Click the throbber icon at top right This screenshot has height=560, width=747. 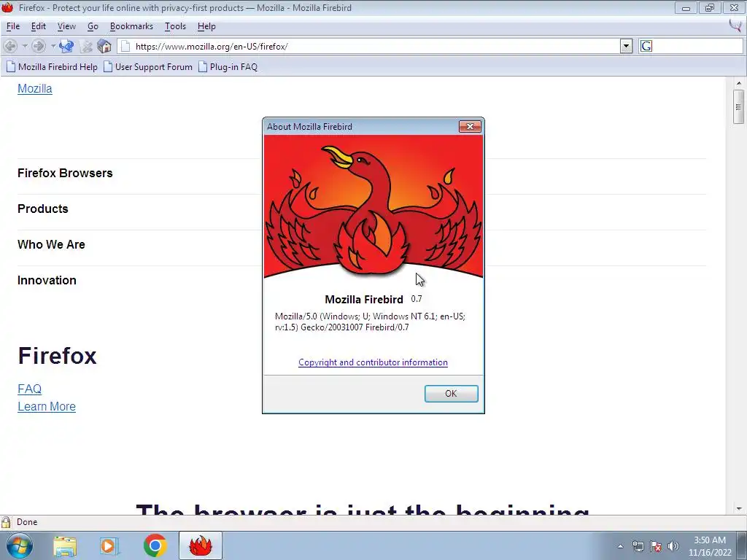tap(736, 26)
